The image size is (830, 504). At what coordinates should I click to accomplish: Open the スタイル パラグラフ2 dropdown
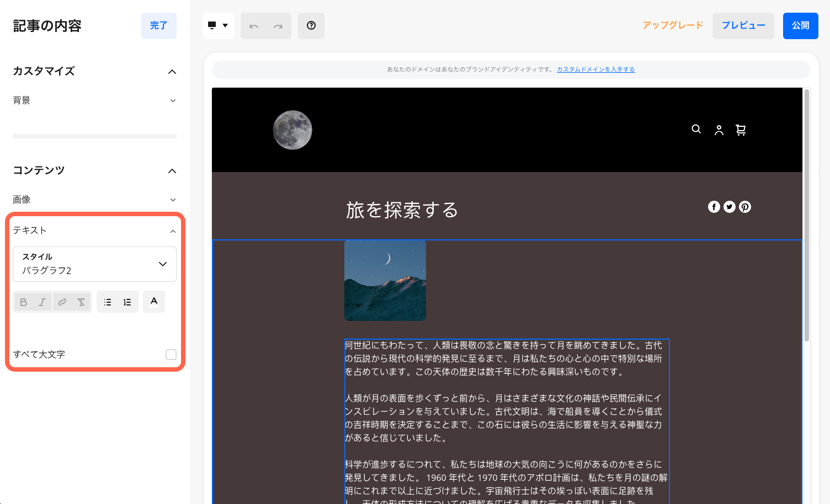point(94,264)
